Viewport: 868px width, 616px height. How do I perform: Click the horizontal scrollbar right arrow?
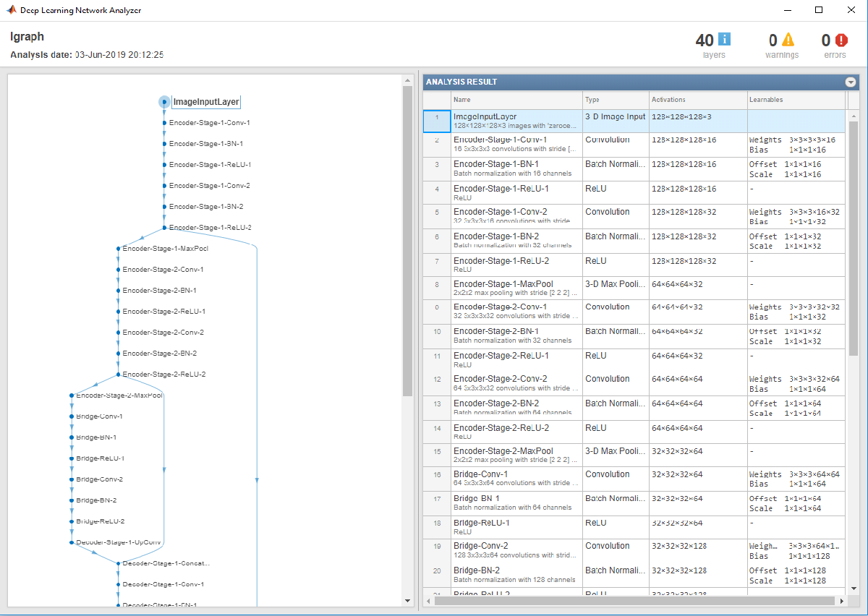click(841, 601)
